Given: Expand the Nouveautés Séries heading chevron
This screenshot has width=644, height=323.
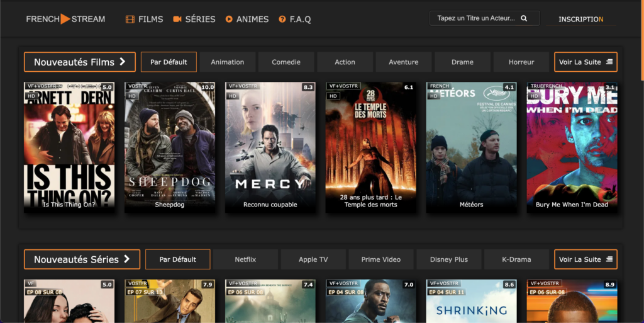Looking at the screenshot, I should pyautogui.click(x=127, y=259).
